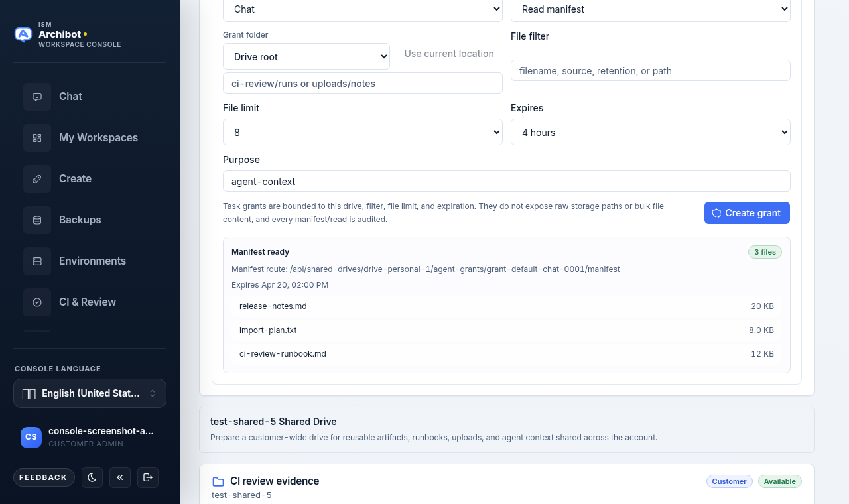Collapse the sidebar with chevrons icon

[120, 477]
